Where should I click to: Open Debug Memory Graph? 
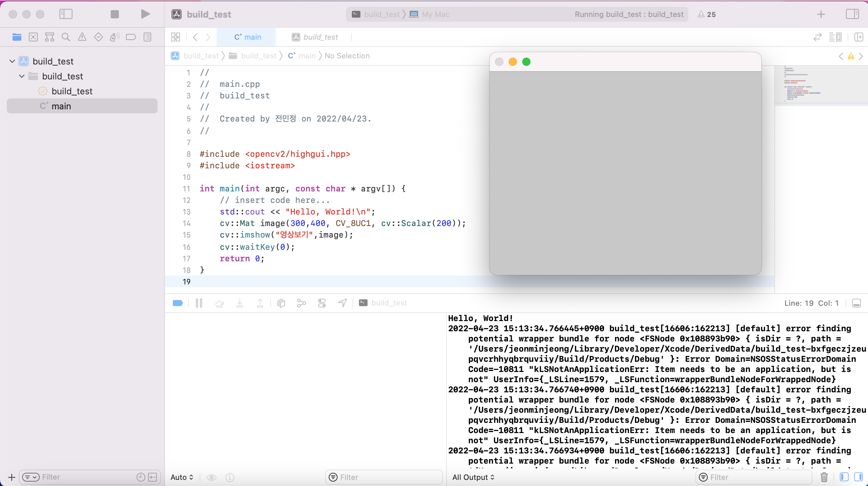[x=301, y=303]
